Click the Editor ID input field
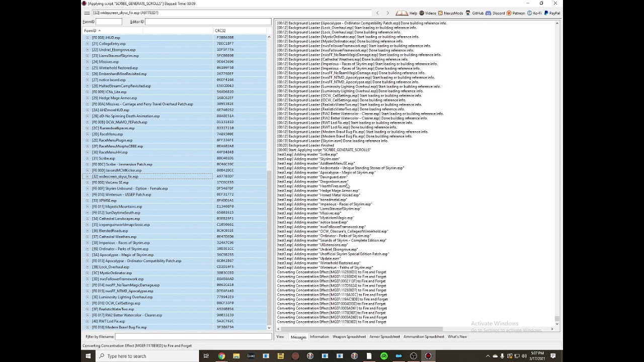Image resolution: width=644 pixels, height=362 pixels. [208, 22]
